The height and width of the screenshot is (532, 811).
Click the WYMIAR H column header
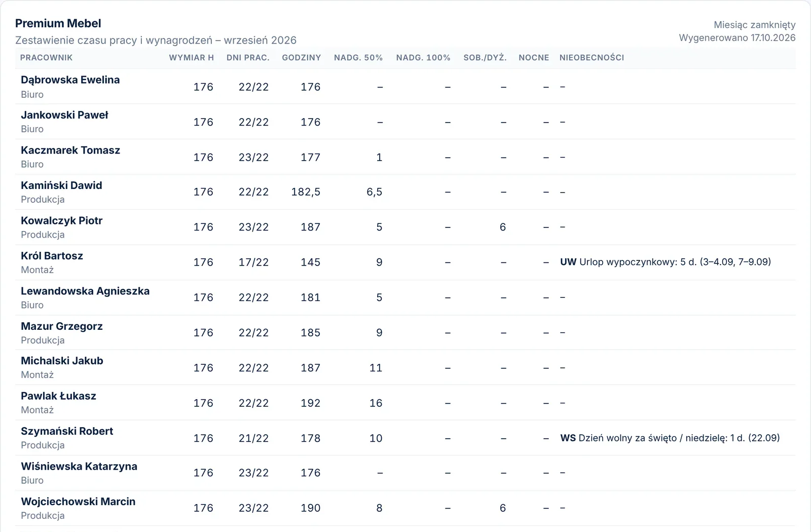[192, 58]
